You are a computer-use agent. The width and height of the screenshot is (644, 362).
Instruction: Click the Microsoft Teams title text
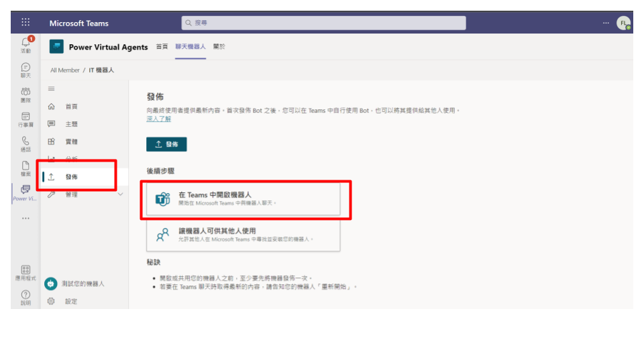[x=79, y=23]
